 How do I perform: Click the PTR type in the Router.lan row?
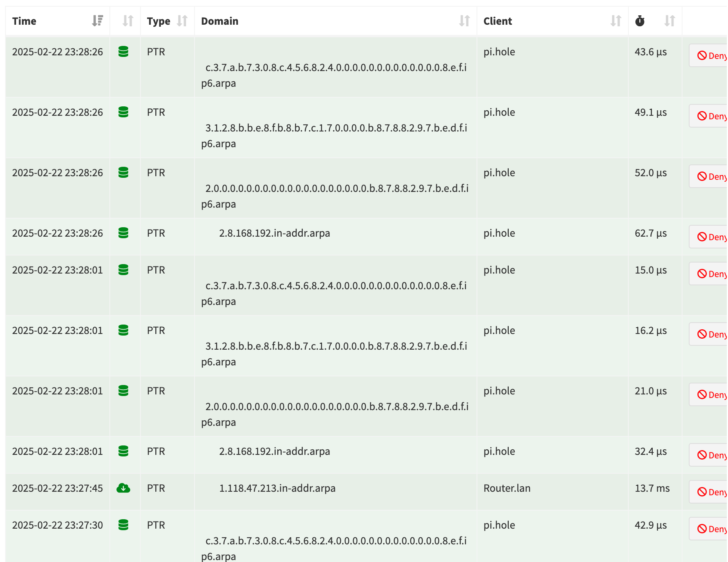(156, 488)
